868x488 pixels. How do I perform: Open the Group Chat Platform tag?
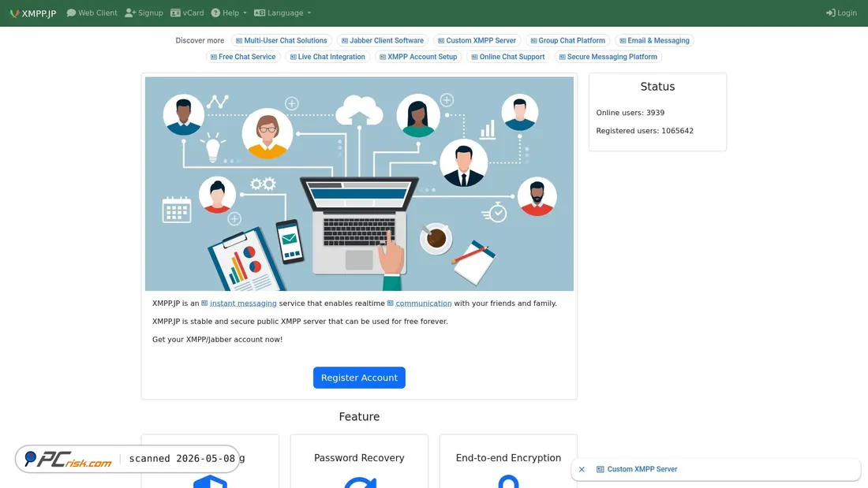(x=567, y=40)
